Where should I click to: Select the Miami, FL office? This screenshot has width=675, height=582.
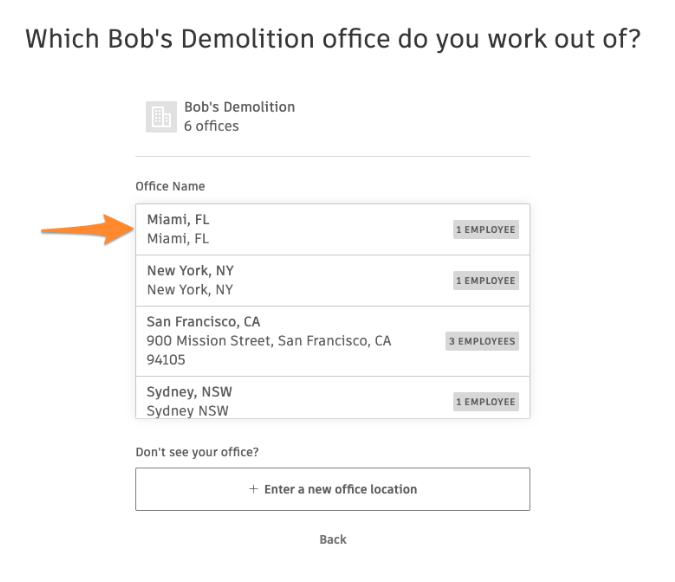(333, 229)
